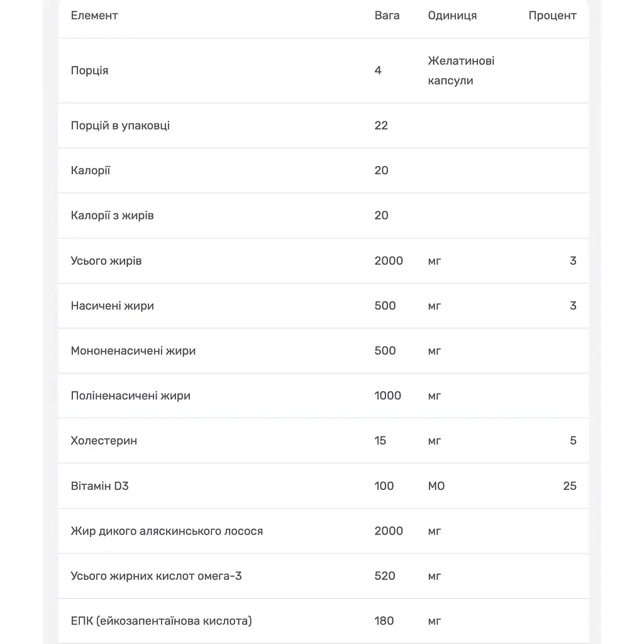Click the Процент column header
644x644 pixels.
click(x=552, y=16)
